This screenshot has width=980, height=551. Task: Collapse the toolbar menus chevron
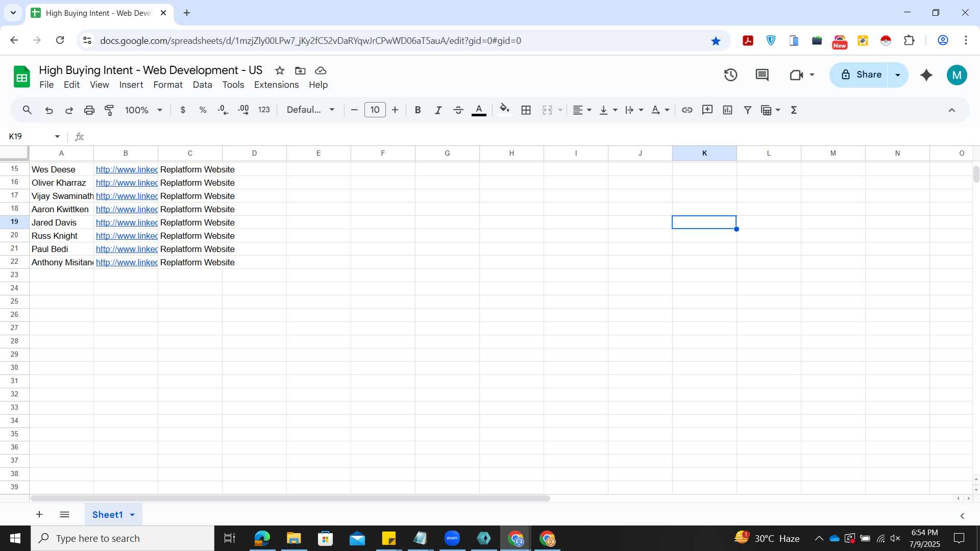click(x=952, y=110)
